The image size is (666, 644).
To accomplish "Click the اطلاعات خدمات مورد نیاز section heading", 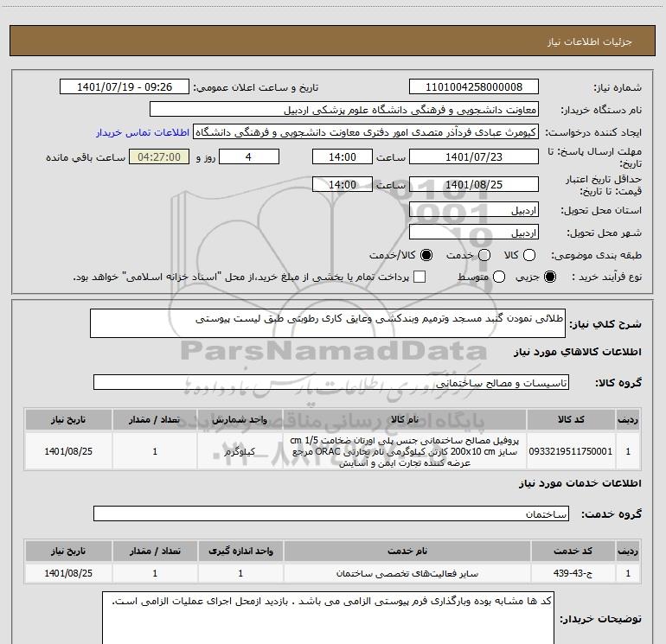I will (580, 483).
